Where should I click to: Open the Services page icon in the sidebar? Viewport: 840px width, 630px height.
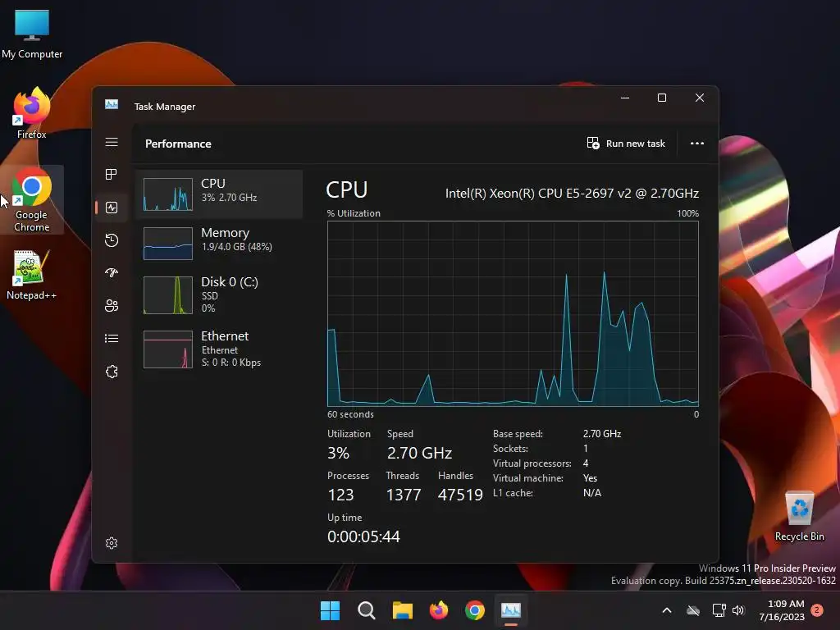point(112,372)
